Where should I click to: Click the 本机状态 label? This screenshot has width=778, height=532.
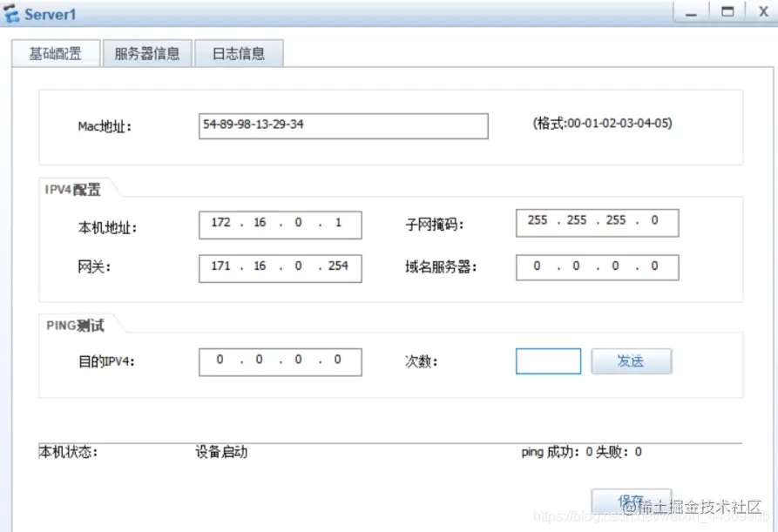[x=68, y=452]
